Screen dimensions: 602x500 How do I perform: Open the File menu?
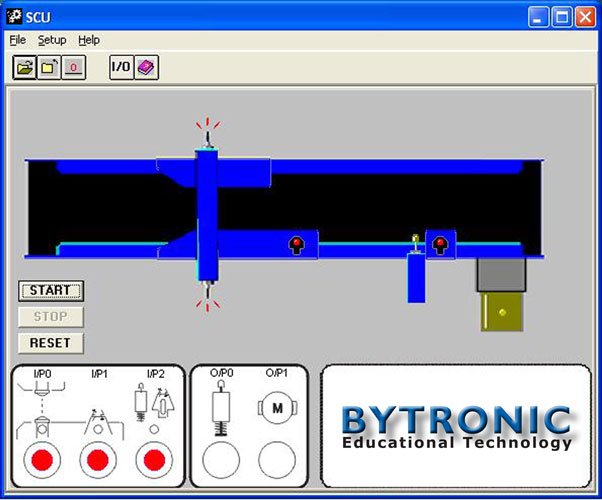pyautogui.click(x=18, y=40)
